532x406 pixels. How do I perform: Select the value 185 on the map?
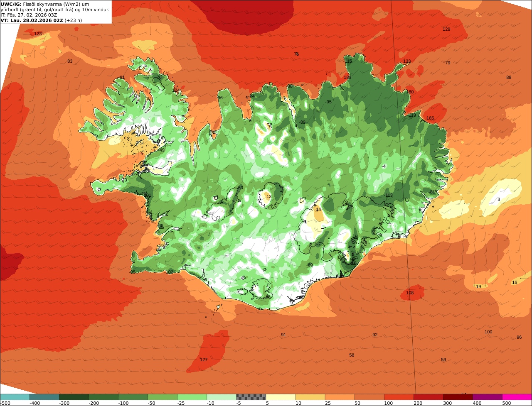[x=430, y=118]
